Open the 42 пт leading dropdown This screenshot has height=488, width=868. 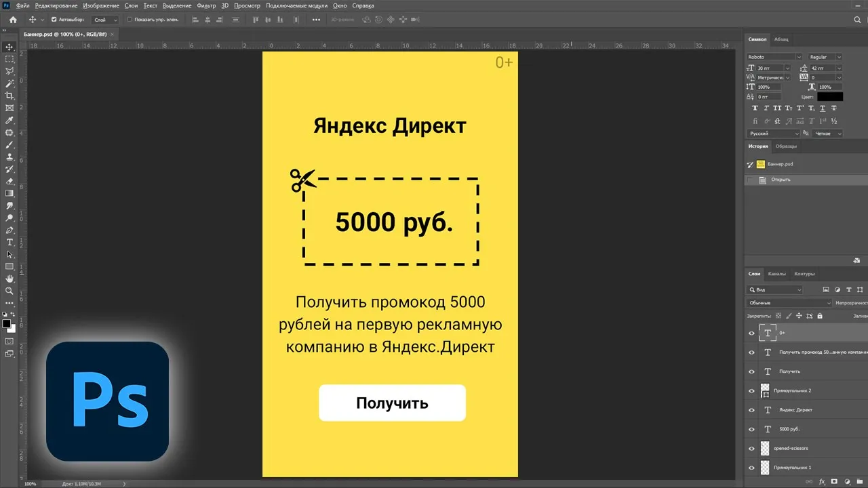(x=839, y=68)
